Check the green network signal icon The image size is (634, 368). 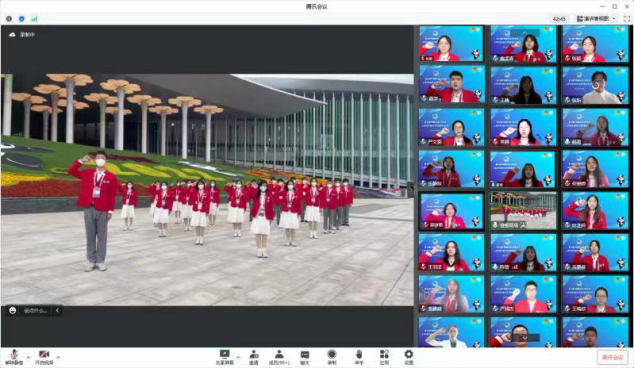coord(34,19)
